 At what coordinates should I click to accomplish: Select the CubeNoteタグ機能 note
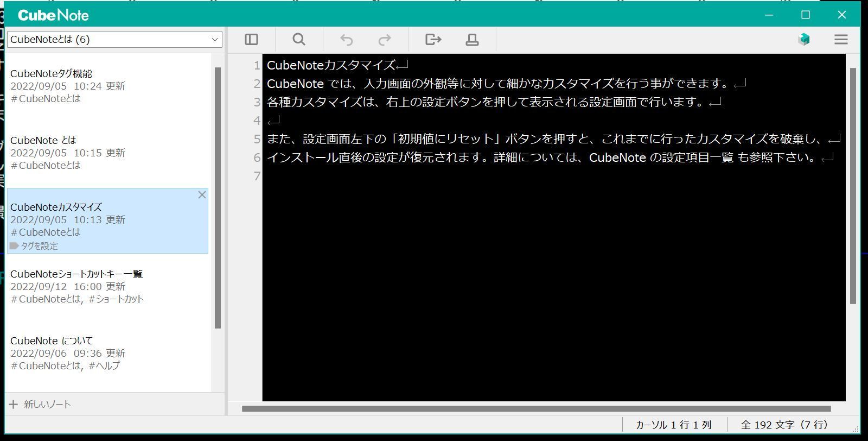pyautogui.click(x=107, y=86)
